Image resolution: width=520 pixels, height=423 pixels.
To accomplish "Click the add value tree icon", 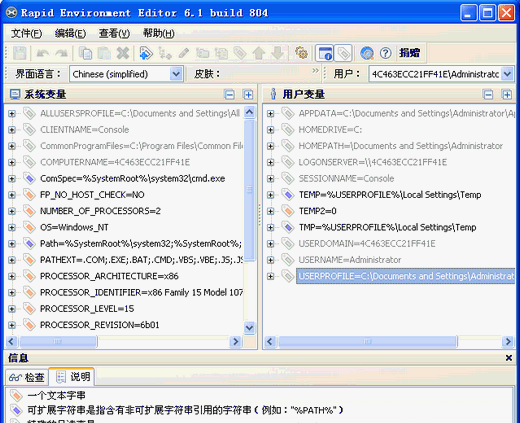I will [x=165, y=53].
